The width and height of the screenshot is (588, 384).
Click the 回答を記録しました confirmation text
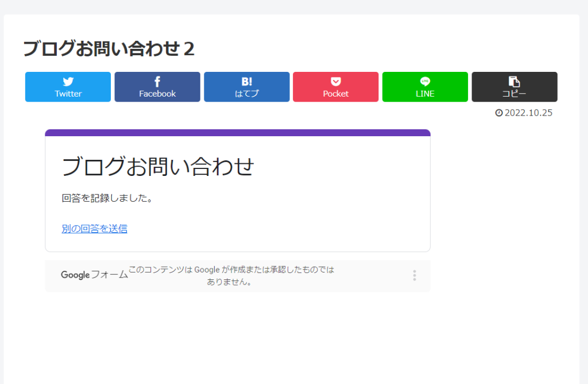tap(107, 198)
